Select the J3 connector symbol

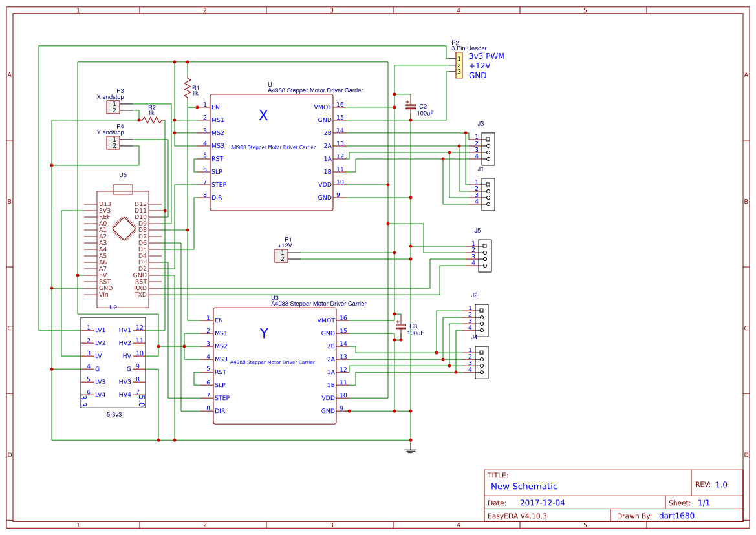pyautogui.click(x=489, y=150)
